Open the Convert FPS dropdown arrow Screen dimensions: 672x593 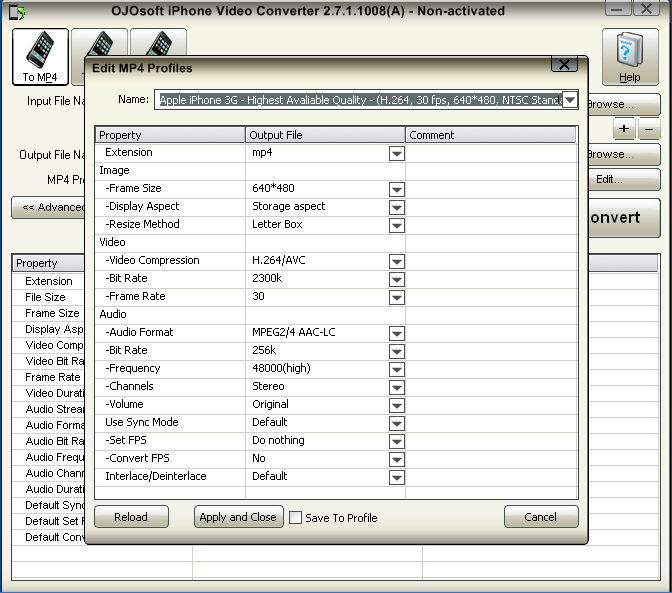click(x=397, y=459)
